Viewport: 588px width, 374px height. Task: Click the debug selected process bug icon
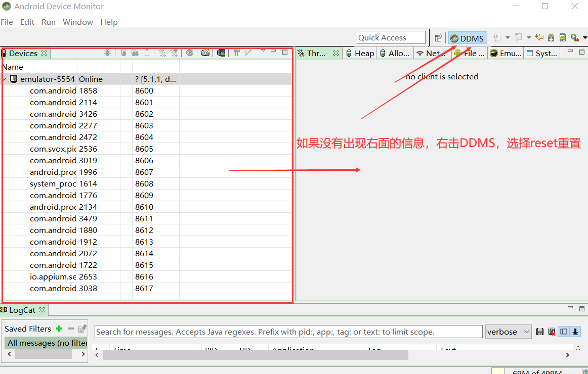pos(107,53)
